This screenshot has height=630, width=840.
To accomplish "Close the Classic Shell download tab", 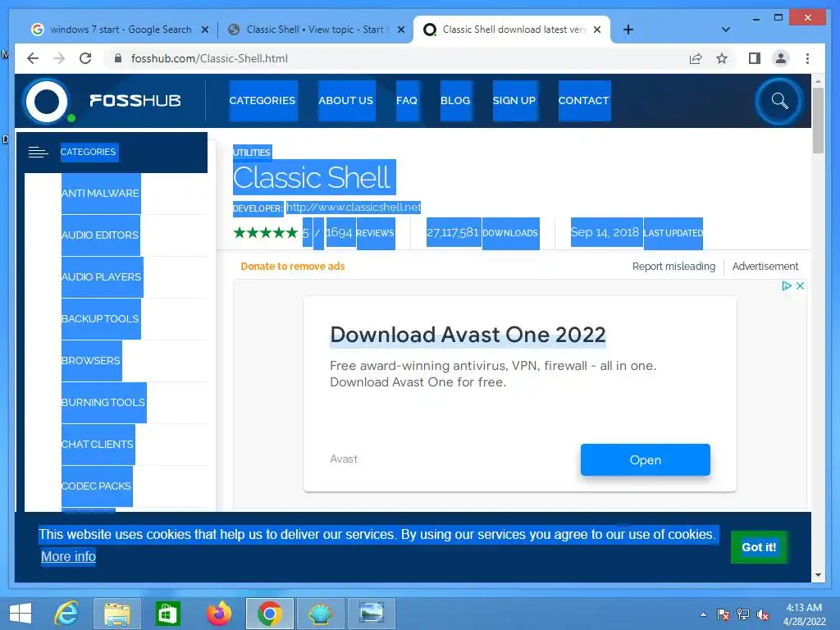I will click(597, 30).
